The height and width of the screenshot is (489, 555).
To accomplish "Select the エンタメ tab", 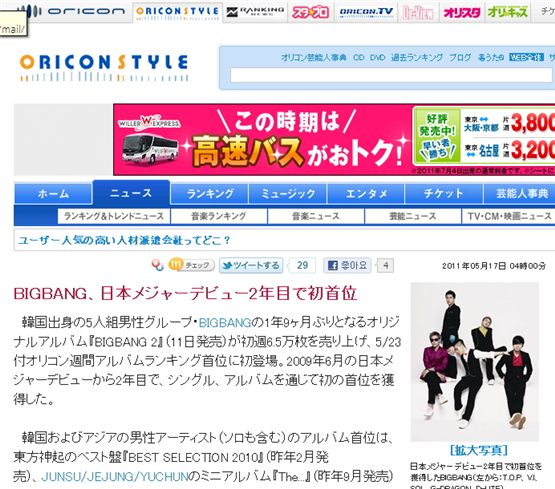I will click(x=366, y=194).
